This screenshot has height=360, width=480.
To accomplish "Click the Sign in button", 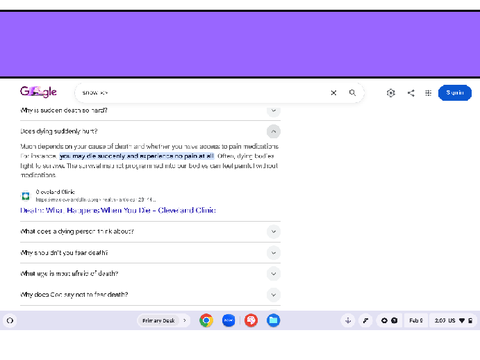I will pos(455,93).
